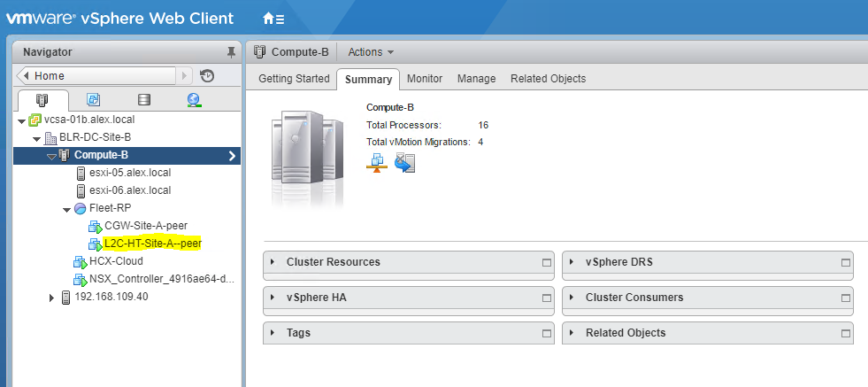Select host esxi-05.alex.local
Image resolution: width=868 pixels, height=387 pixels.
(x=129, y=173)
